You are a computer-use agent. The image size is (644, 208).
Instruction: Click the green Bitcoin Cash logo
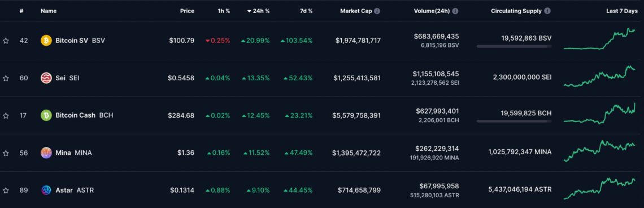coord(46,115)
